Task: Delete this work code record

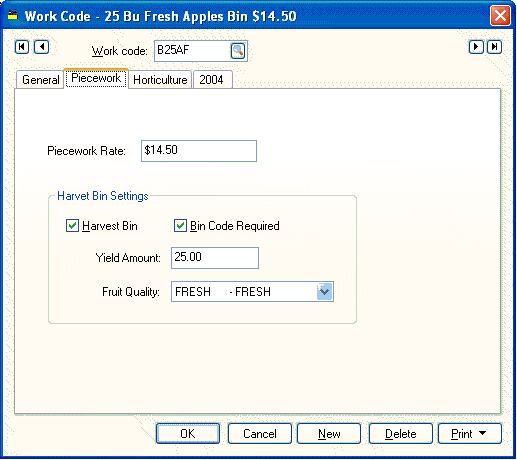Action: [401, 433]
